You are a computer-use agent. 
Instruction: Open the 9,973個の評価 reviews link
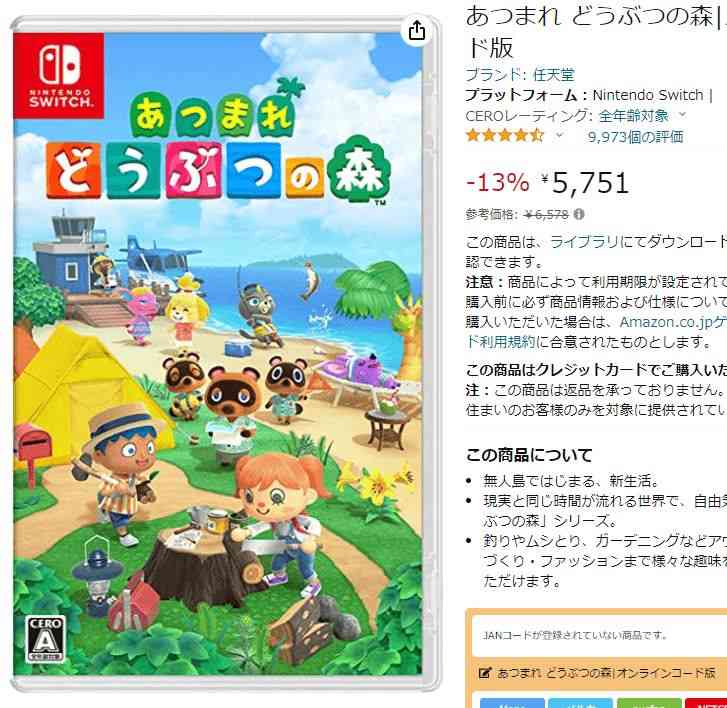point(635,137)
